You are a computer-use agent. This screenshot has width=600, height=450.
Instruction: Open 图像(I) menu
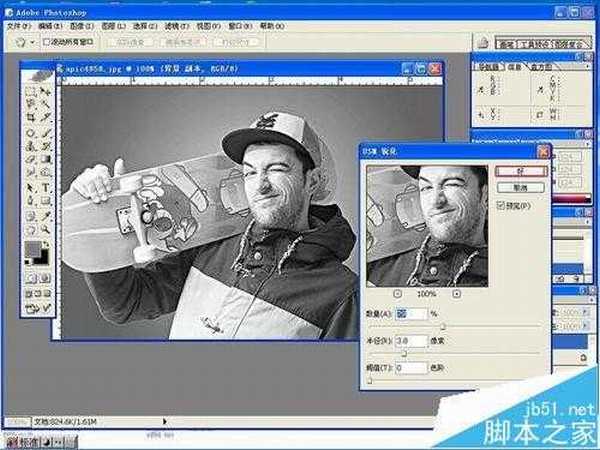pyautogui.click(x=82, y=26)
